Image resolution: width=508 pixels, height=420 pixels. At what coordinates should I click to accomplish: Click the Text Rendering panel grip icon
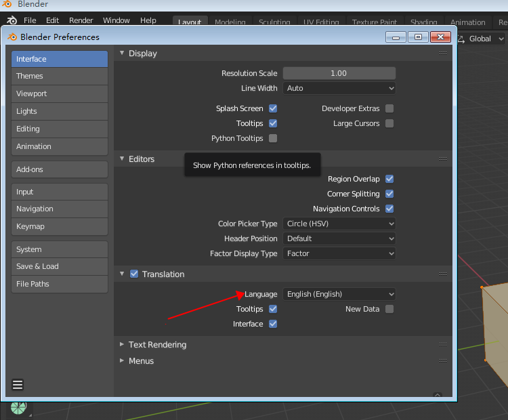(x=442, y=345)
